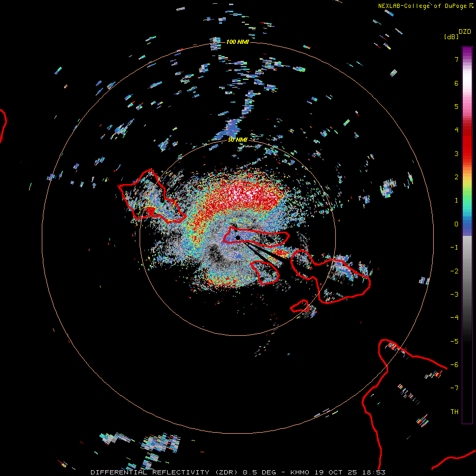Click the -1 value on the color scale
The width and height of the screenshot is (476, 476).
454,248
